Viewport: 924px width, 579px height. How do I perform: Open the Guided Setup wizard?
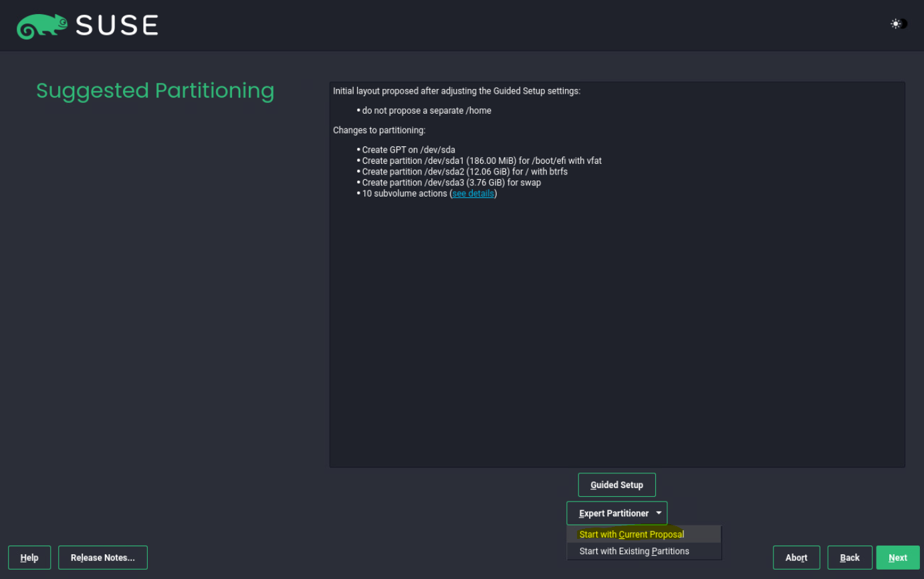click(x=616, y=485)
